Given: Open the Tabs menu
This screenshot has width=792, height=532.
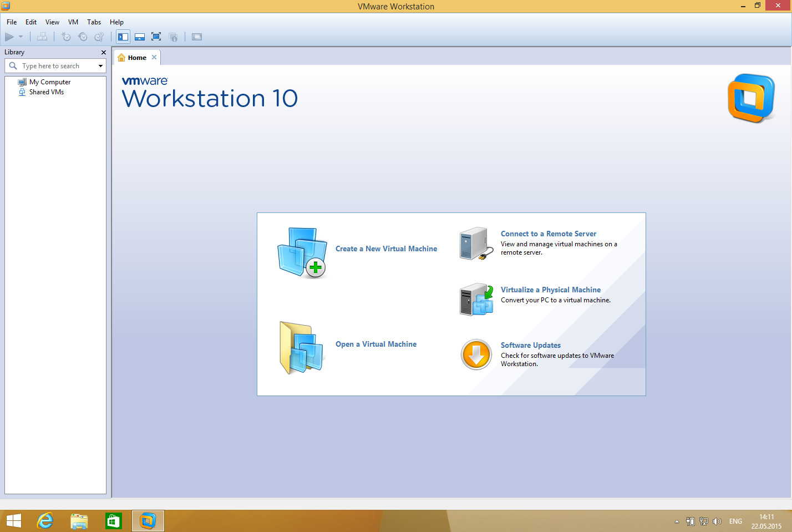Looking at the screenshot, I should click(x=94, y=22).
